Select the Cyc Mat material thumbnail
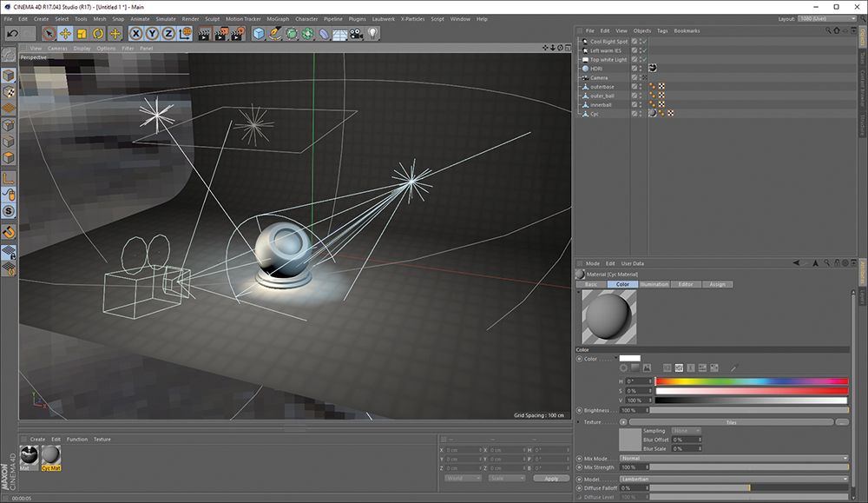The image size is (868, 503). [x=49, y=454]
